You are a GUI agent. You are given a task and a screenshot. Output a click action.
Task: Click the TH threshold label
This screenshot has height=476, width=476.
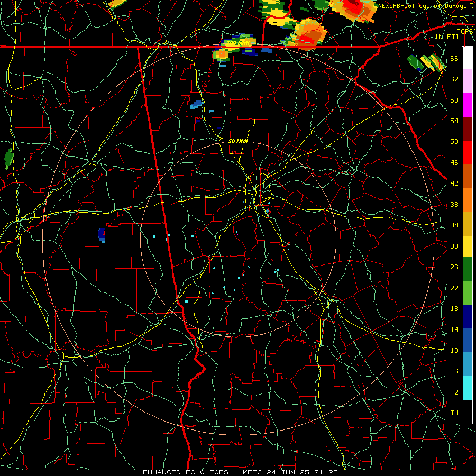pos(454,413)
